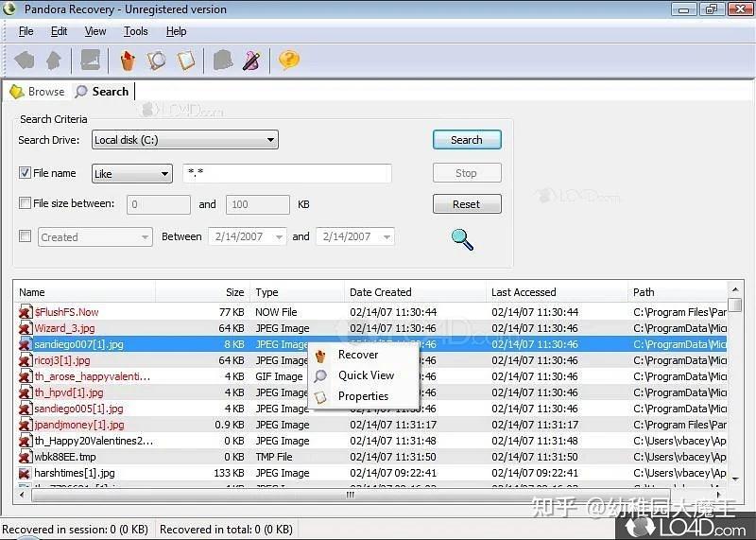This screenshot has height=540, width=756.
Task: Switch to the Browse tab
Action: [x=37, y=91]
